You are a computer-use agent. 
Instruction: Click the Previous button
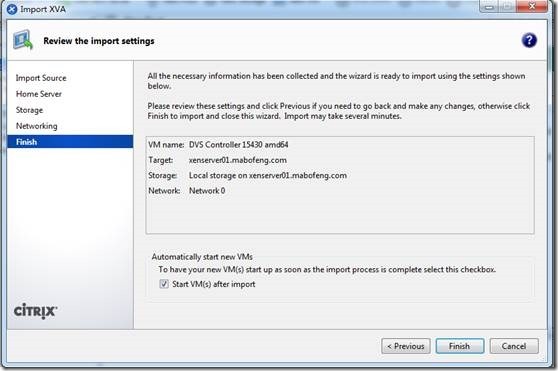pos(406,346)
